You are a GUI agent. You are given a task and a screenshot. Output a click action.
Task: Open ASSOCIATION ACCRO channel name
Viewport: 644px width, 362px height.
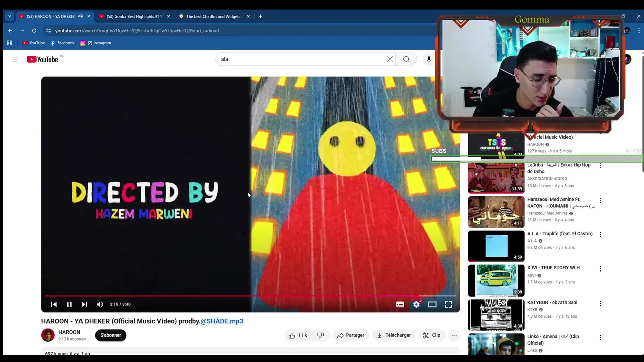[547, 179]
